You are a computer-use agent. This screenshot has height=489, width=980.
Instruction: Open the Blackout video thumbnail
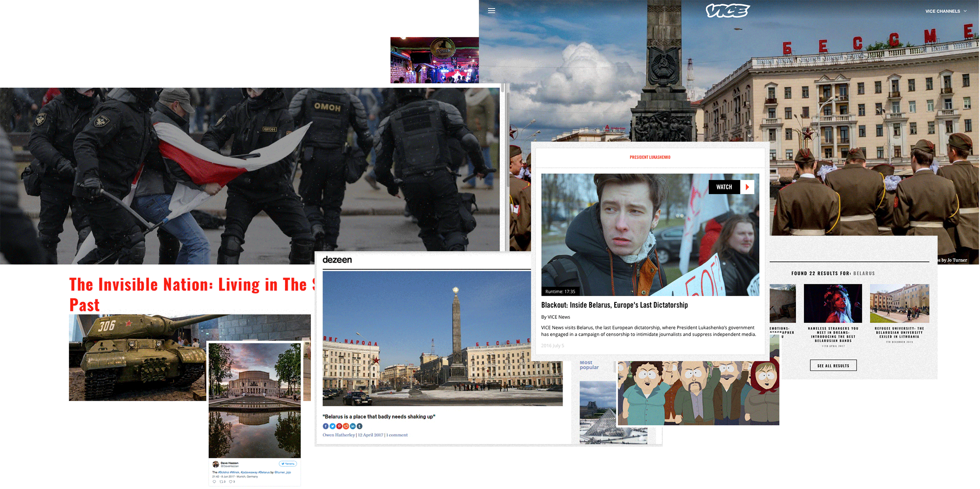(650, 235)
